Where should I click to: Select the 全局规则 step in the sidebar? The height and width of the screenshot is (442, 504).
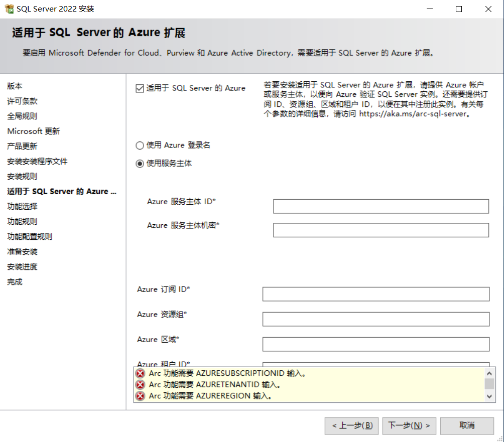(x=22, y=116)
